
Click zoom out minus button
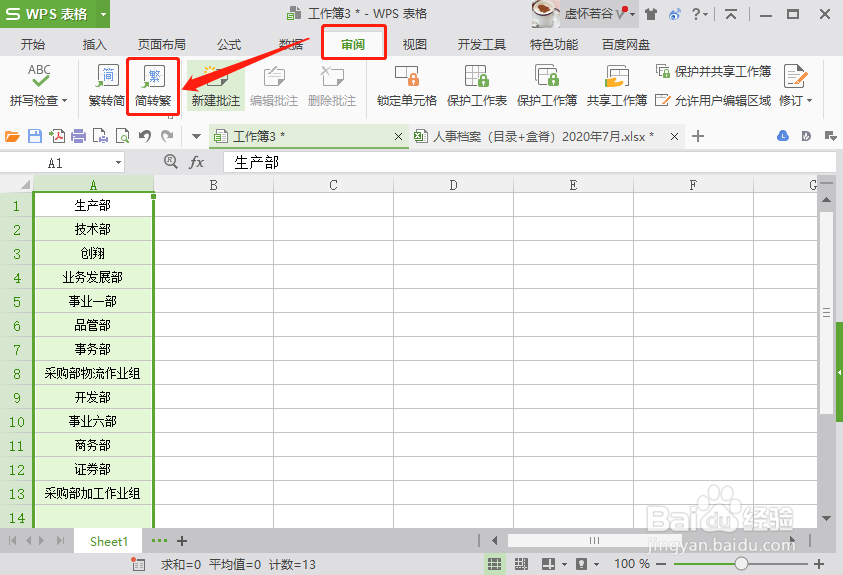[661, 564]
